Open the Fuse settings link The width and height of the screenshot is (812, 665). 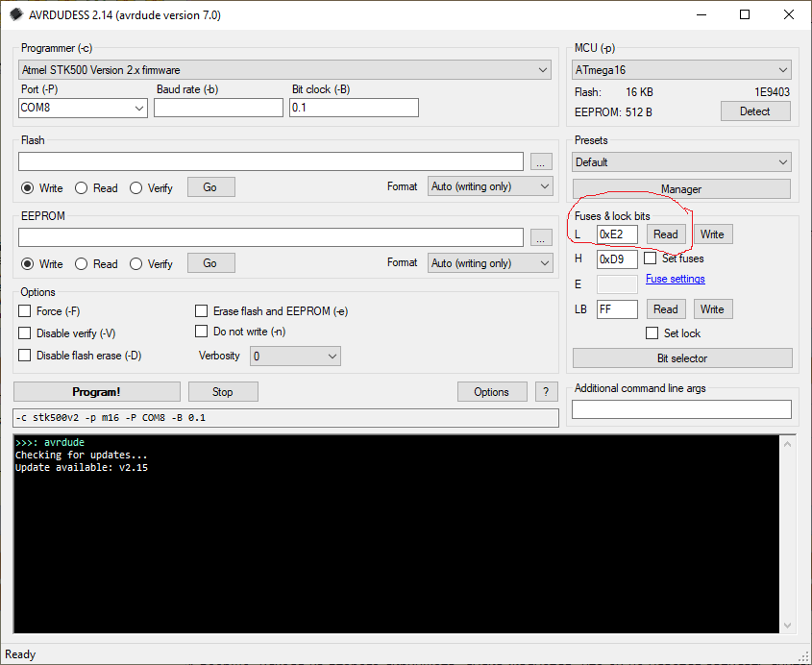[x=675, y=280]
